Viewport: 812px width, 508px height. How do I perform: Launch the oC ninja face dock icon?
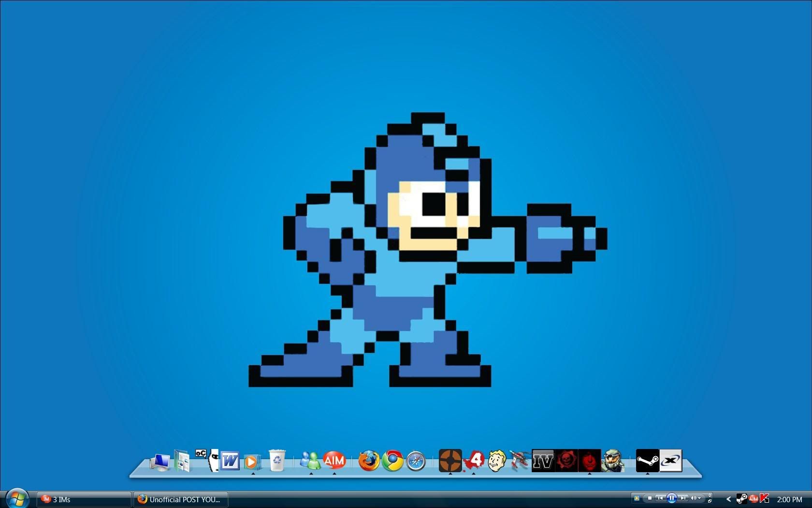pos(208,460)
